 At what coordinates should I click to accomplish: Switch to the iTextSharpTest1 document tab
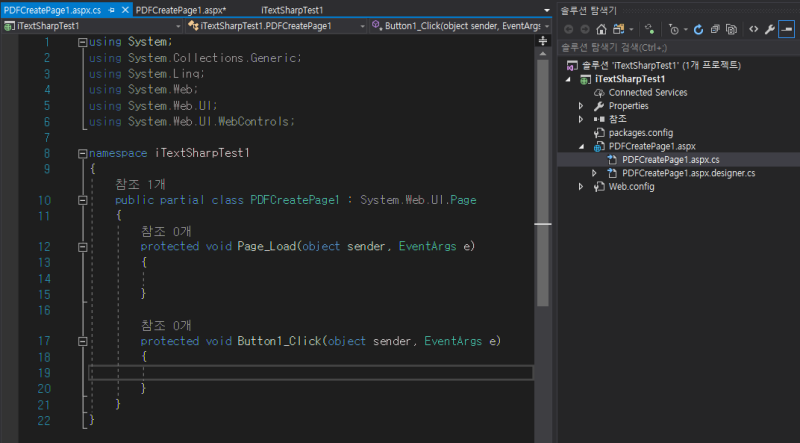tap(291, 9)
